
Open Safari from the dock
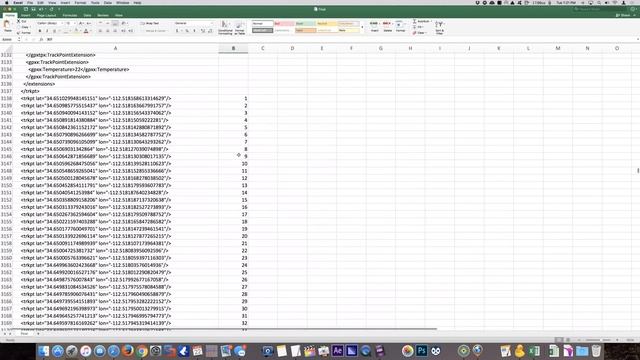click(113, 351)
